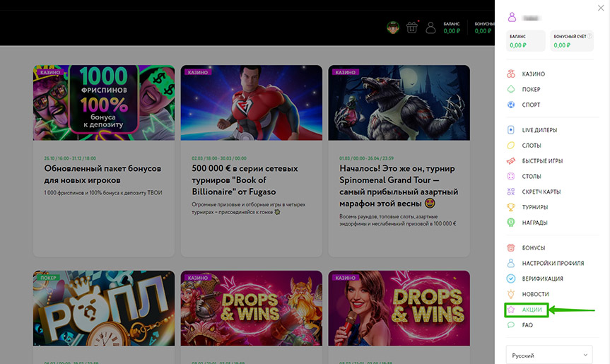Click the FAQ speech bubble icon
Screen dimensions: 610x364
coord(511,325)
